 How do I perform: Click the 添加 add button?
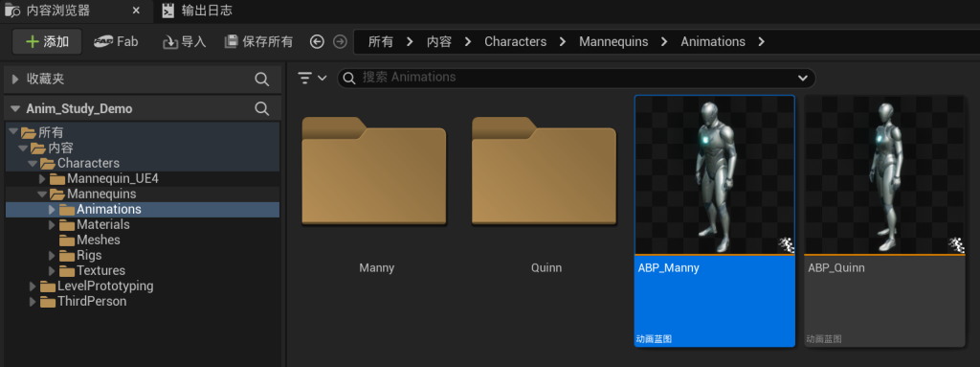48,42
